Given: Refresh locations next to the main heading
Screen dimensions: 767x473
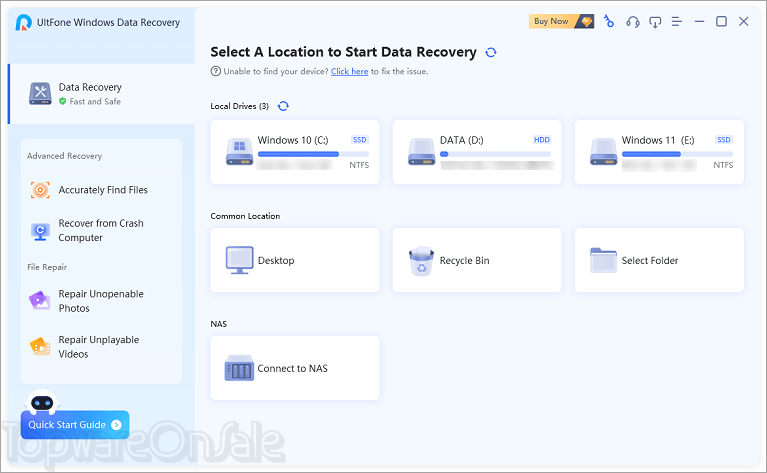Looking at the screenshot, I should click(491, 52).
